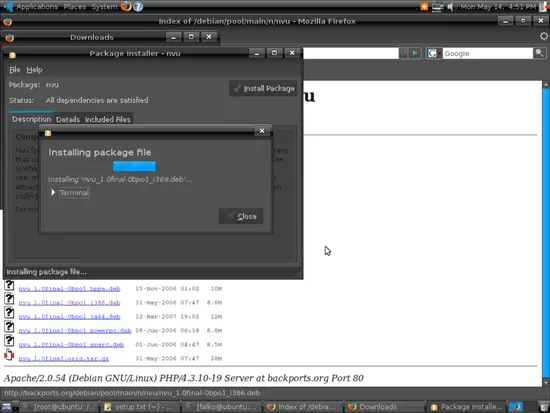Switch to the Details tab

[68, 120]
